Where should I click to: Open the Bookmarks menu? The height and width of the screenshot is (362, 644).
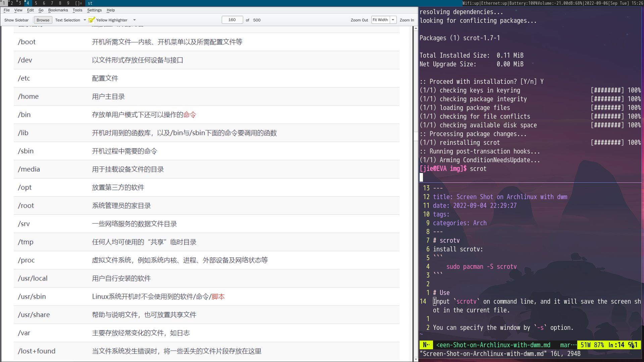tap(58, 10)
